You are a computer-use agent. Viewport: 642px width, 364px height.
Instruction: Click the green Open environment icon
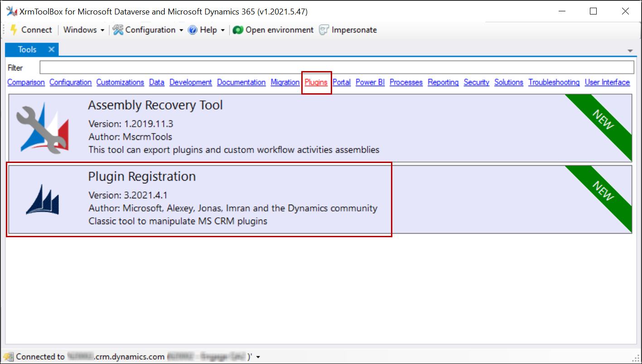pos(238,30)
